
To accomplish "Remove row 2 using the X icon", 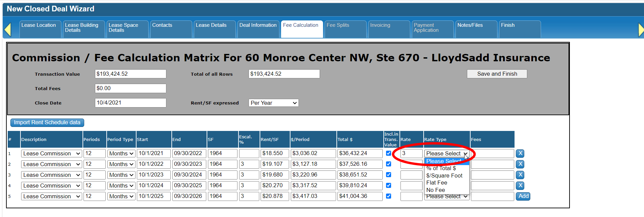I will tap(520, 164).
